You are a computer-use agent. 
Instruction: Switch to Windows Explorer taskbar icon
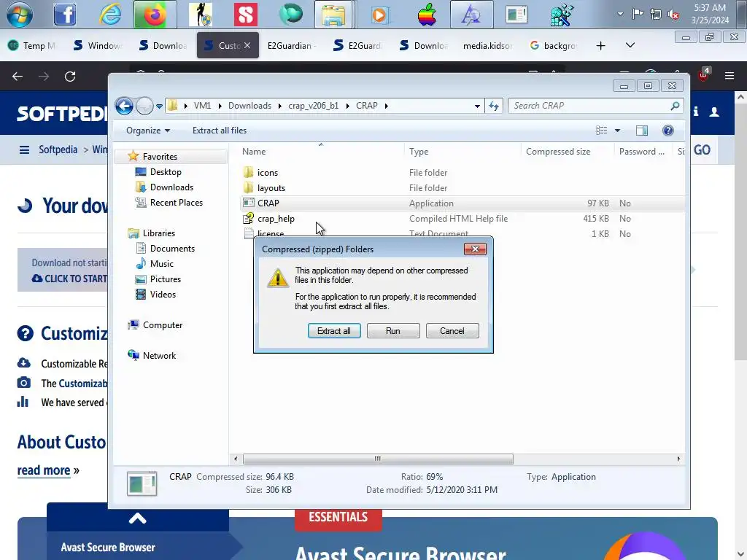click(334, 15)
